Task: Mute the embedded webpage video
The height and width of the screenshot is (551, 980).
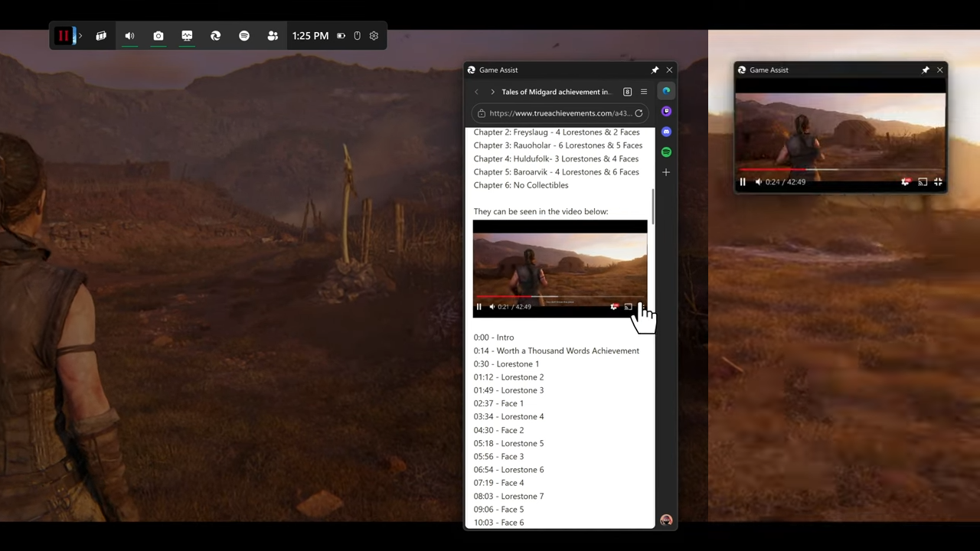Action: [492, 307]
